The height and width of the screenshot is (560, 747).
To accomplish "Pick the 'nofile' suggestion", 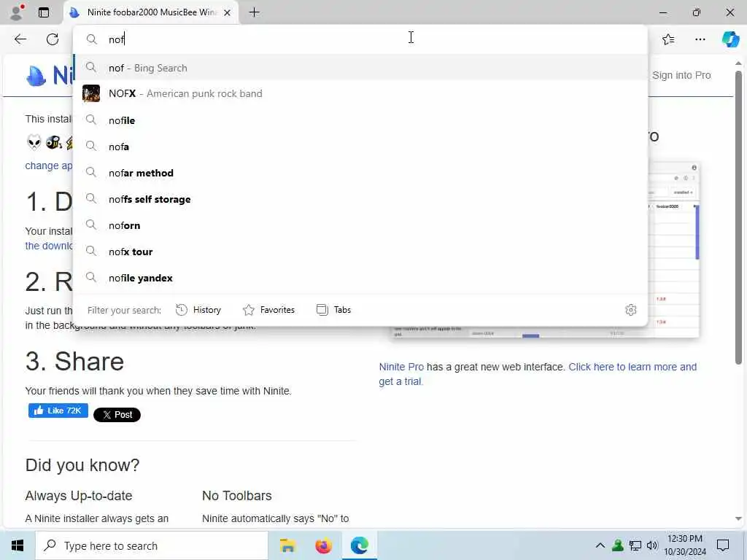I will (360, 120).
